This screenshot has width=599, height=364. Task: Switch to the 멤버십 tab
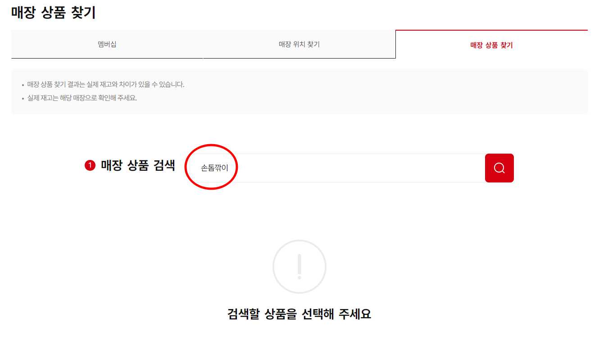coord(107,44)
